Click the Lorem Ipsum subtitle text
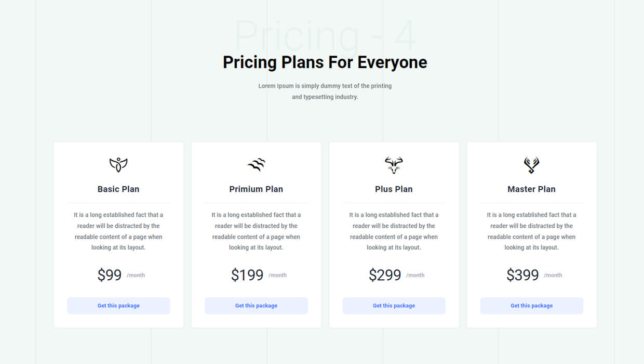Viewport: 644px width, 364px height. [x=325, y=92]
